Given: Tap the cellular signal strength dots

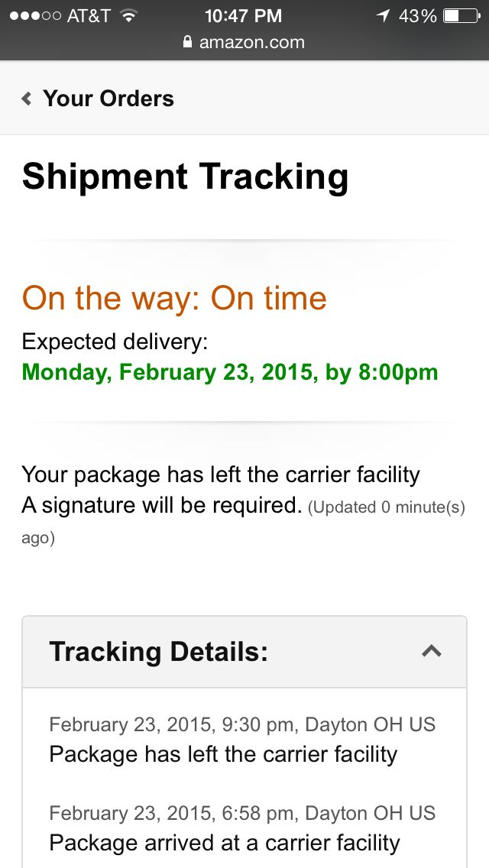Looking at the screenshot, I should pos(34,15).
